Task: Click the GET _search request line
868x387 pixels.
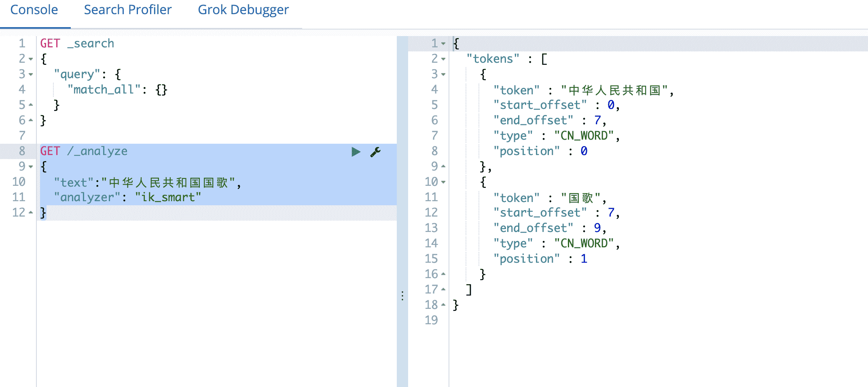Action: tap(77, 43)
